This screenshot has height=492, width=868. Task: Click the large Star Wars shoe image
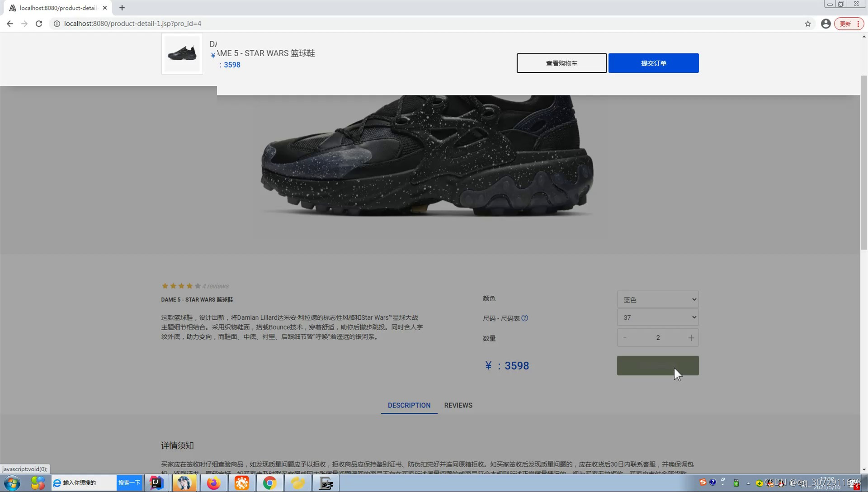click(427, 156)
